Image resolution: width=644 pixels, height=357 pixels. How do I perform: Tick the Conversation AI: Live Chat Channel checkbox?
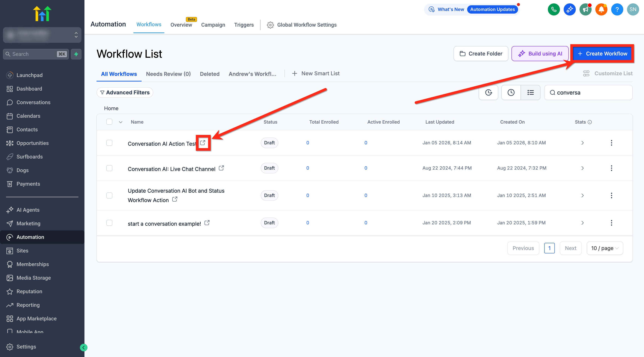click(109, 168)
